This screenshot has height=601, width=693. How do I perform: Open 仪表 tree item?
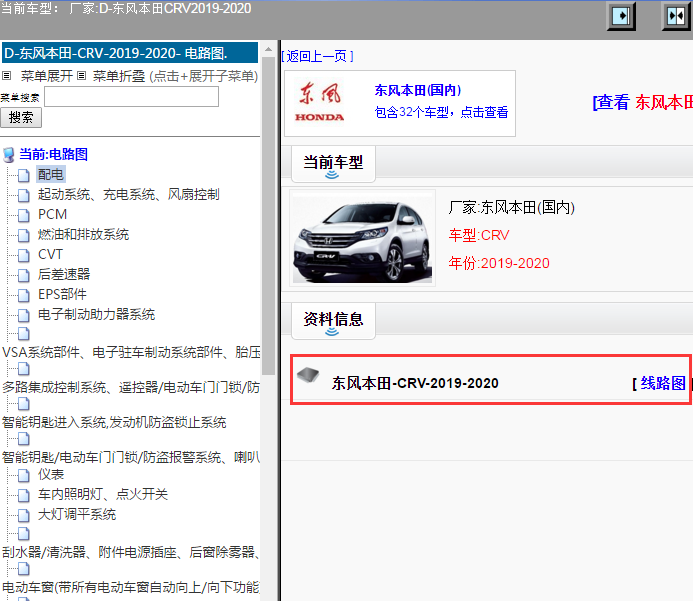click(51, 475)
